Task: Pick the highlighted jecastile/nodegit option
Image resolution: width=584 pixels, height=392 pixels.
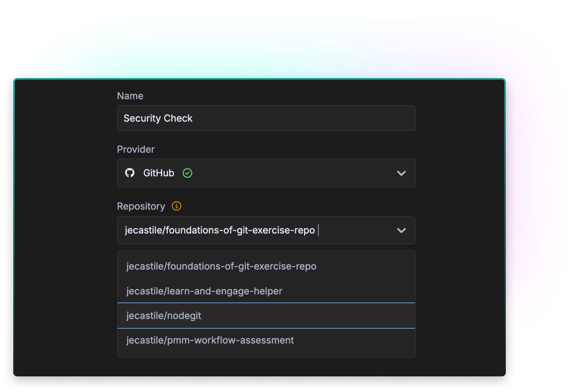Action: coord(164,316)
